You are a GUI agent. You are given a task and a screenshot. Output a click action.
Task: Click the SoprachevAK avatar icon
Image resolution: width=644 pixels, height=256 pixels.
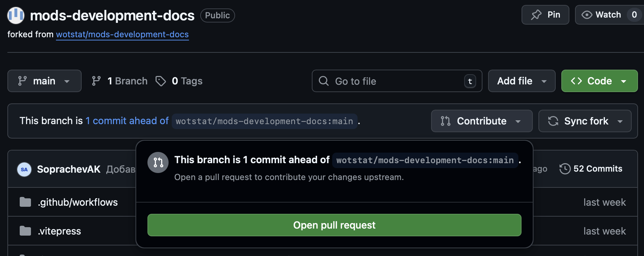point(24,169)
